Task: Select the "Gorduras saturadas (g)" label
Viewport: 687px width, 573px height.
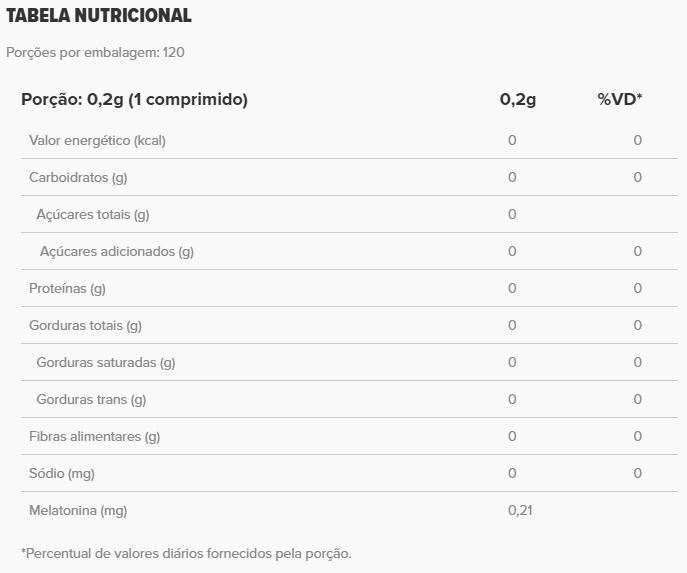Action: point(105,362)
